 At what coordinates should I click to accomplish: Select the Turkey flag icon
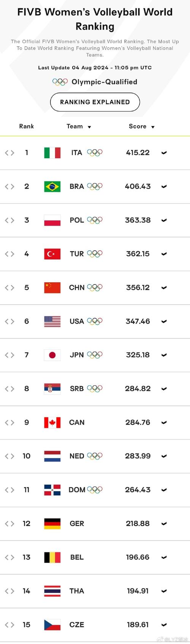pyautogui.click(x=52, y=254)
